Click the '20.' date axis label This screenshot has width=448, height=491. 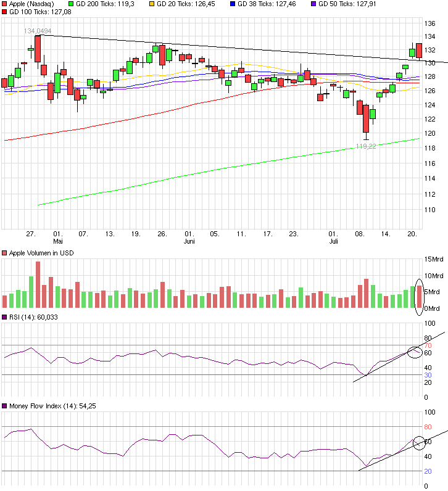tap(412, 234)
